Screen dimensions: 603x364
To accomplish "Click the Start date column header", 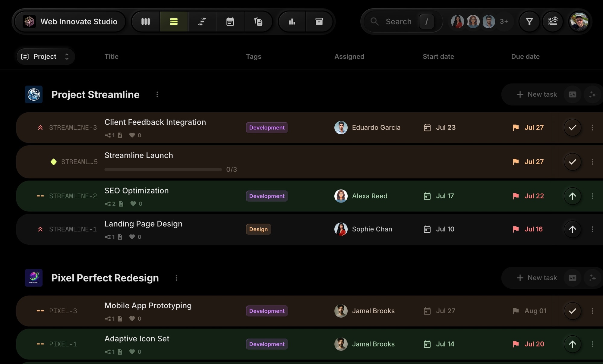I will click(438, 56).
